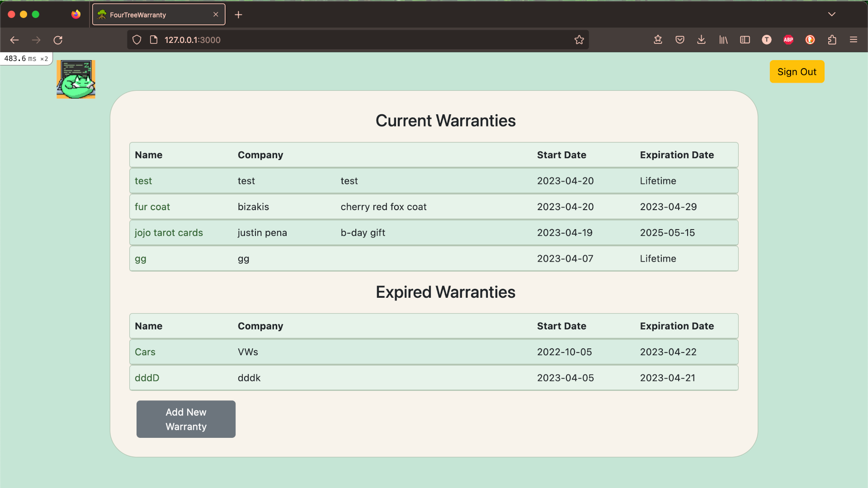Show the library bookshelf icon
Viewport: 868px width, 488px height.
pyautogui.click(x=723, y=40)
